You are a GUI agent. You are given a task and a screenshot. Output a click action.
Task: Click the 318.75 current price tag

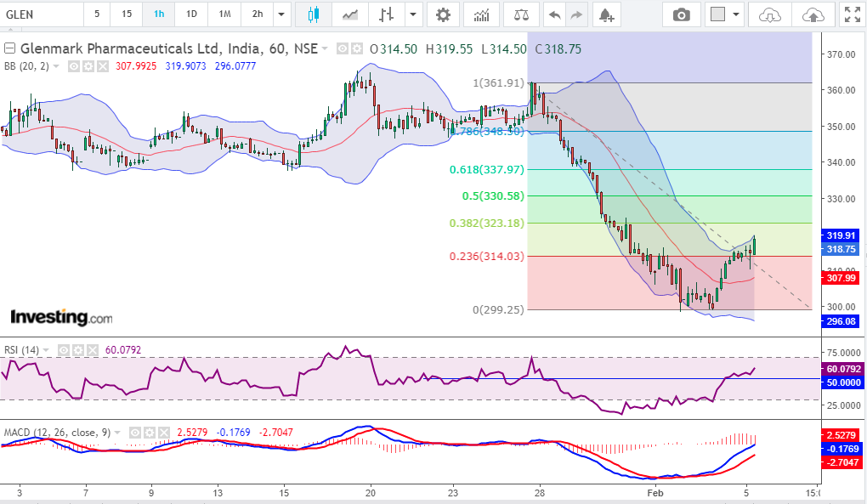click(x=841, y=249)
